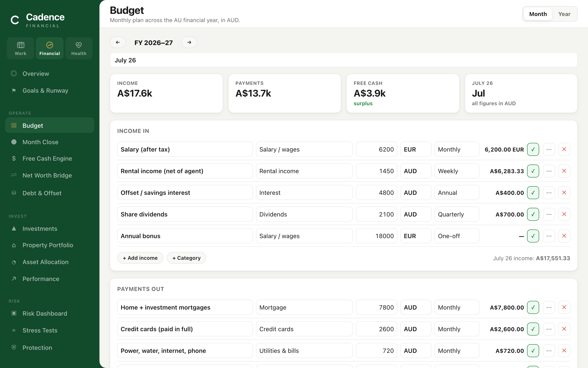Delete Credit cards (paid in full) row
Viewport: 588px width, 368px height.
(564, 329)
